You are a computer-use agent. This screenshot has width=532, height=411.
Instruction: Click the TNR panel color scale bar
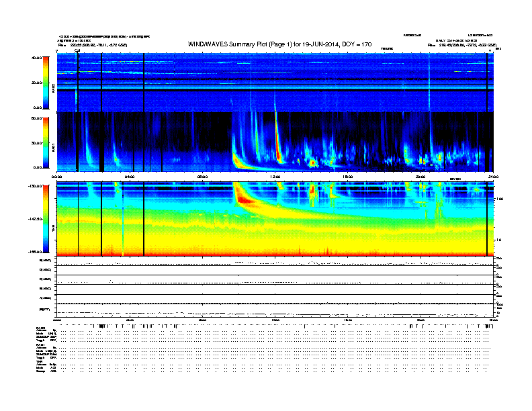point(46,219)
